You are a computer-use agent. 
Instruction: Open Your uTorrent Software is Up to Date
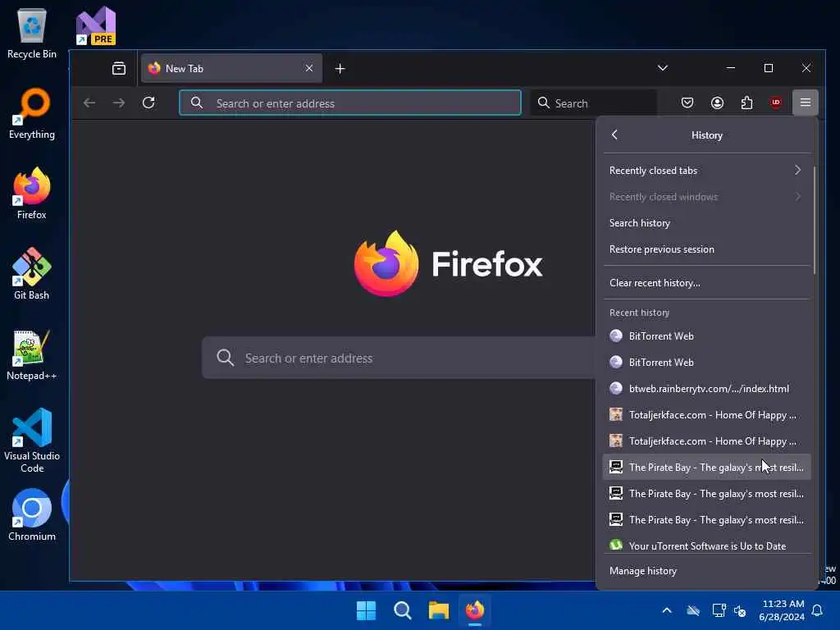(706, 546)
